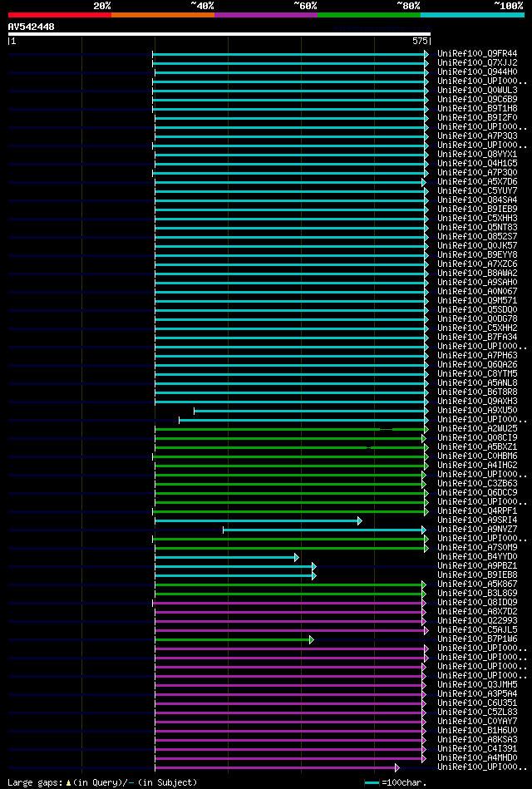Click the UniRef100_Q9M571 label
Image resolution: width=532 pixels, height=789 pixels.
coord(477,301)
